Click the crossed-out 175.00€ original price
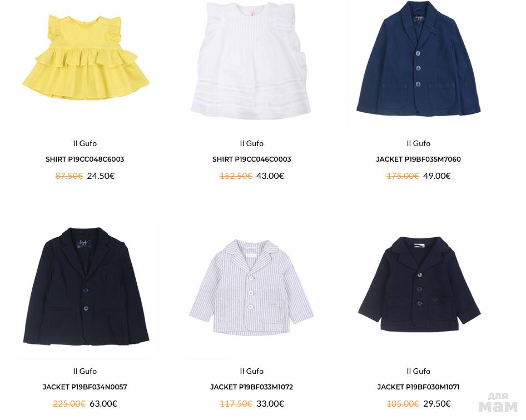The width and height of the screenshot is (526, 420). (x=403, y=176)
